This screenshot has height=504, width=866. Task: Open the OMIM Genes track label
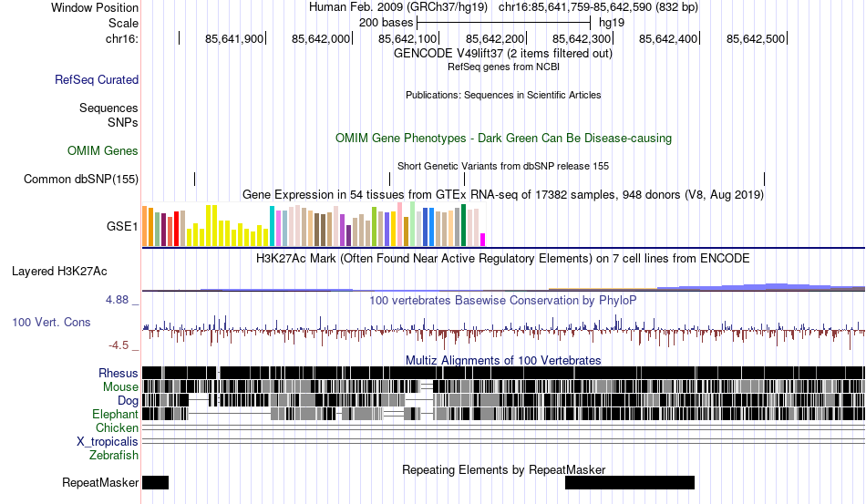103,150
